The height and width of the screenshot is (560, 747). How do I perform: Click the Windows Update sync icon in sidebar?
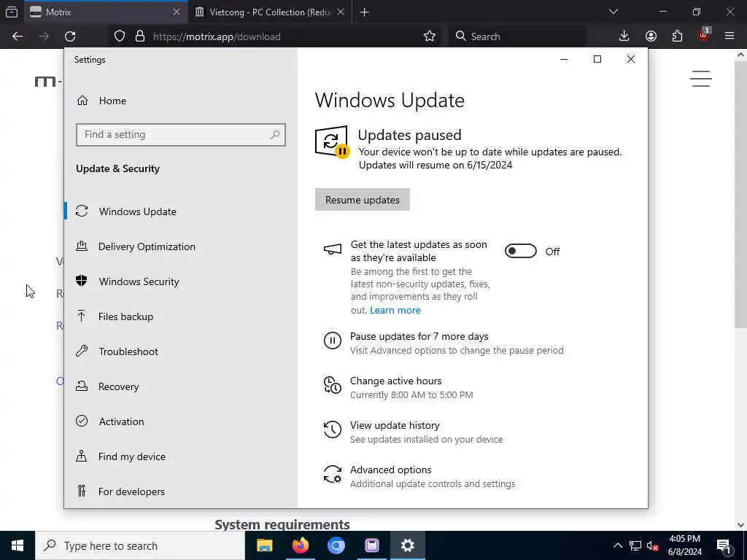point(82,211)
